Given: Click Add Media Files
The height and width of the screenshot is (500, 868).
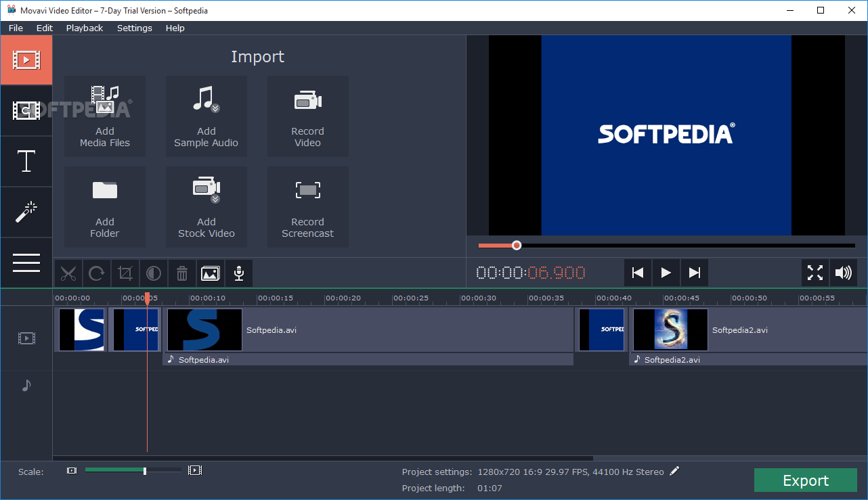Looking at the screenshot, I should click(x=104, y=116).
